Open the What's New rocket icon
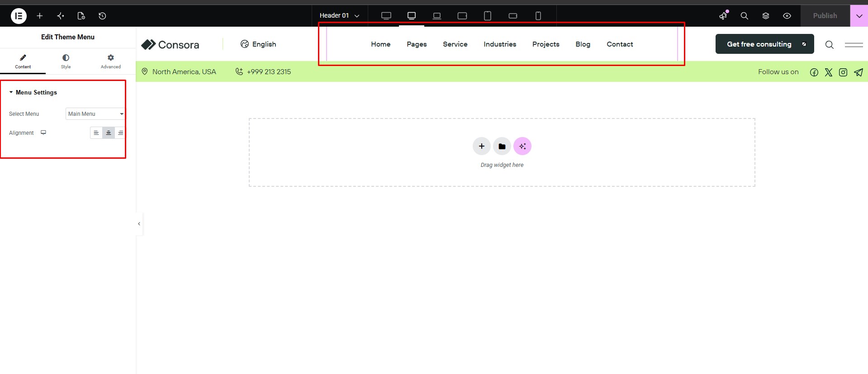868x374 pixels. tap(723, 16)
